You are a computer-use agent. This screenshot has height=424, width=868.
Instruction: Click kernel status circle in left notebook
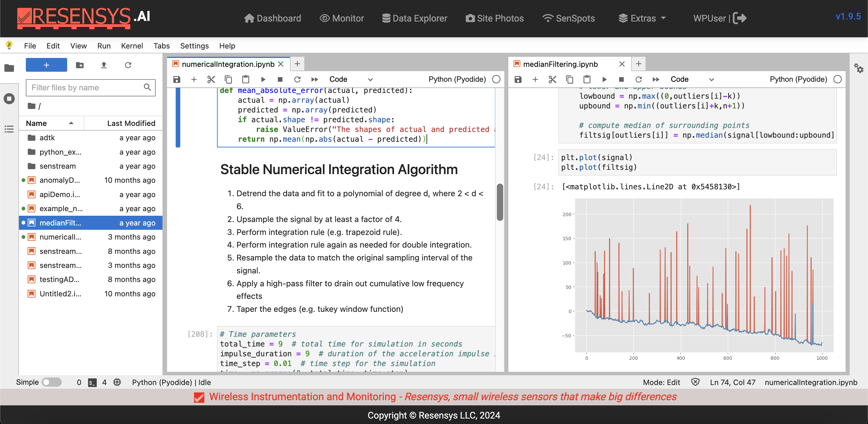496,79
